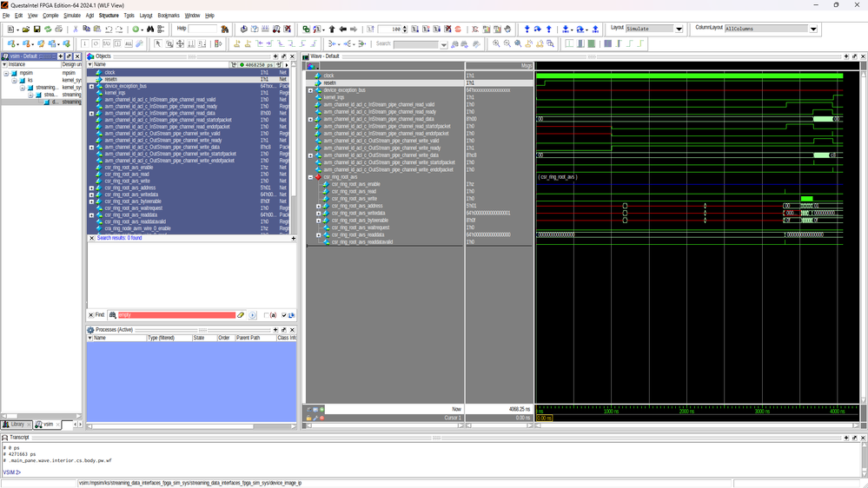Screen dimensions: 868x488
Task: Click the Open folder toolbar icon
Action: pos(26,30)
